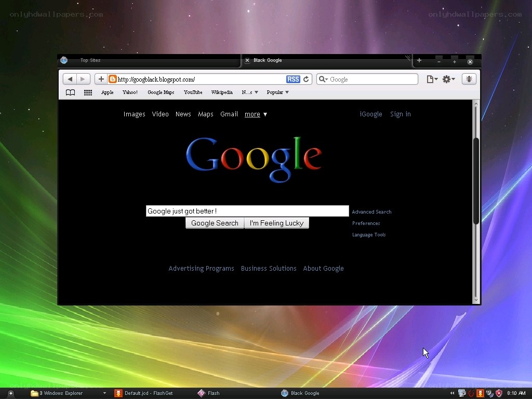Open a new tab with plus
The width and height of the screenshot is (532, 399).
tap(419, 60)
